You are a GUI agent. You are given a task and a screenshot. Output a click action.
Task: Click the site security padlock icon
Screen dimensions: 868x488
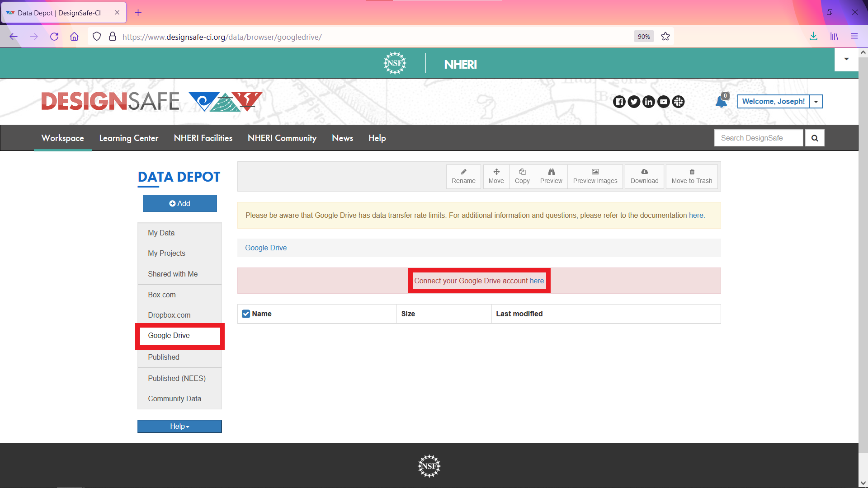pos(113,37)
